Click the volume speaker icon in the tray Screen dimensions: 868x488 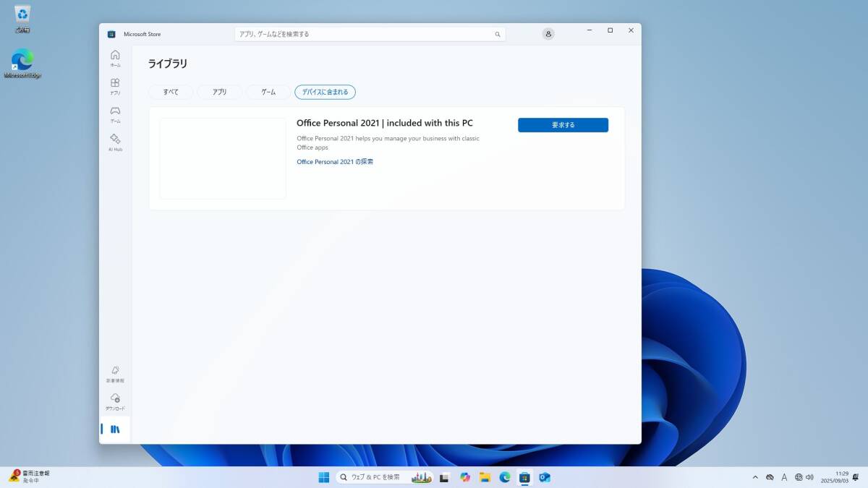click(809, 477)
